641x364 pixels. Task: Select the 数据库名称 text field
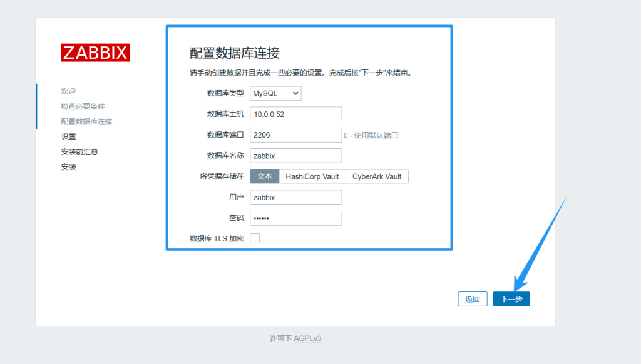[295, 156]
